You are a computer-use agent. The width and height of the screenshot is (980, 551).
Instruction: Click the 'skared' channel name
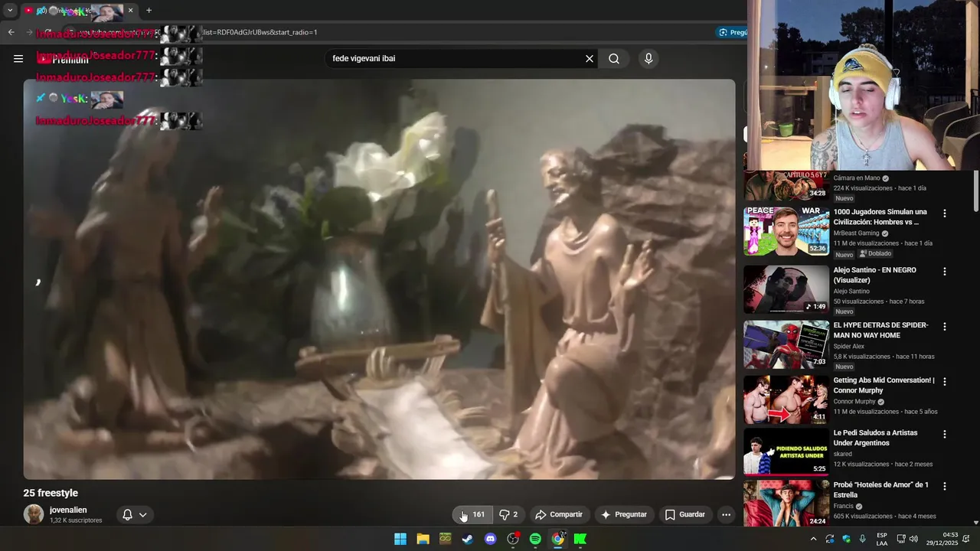tap(842, 454)
